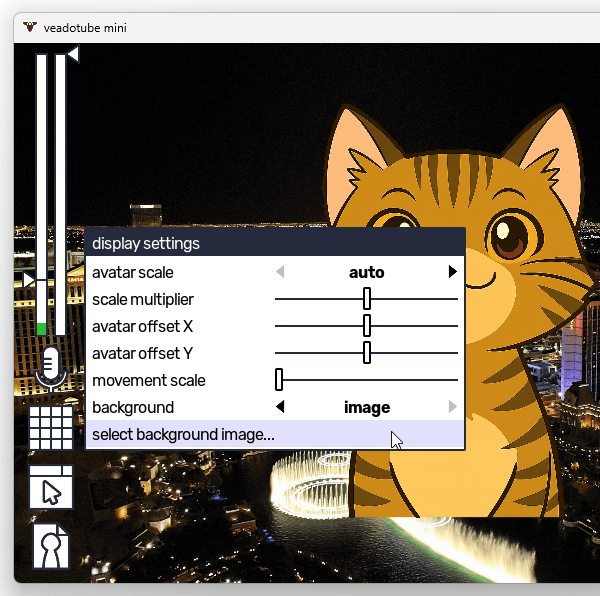The height and width of the screenshot is (596, 600).
Task: Click the avatar offset X slider handle
Action: click(367, 326)
